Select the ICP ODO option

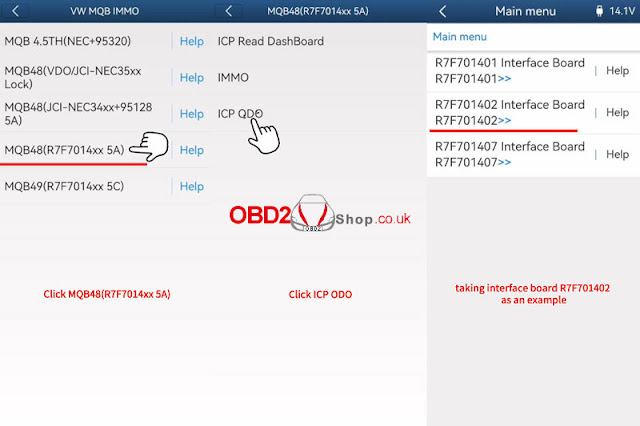(240, 114)
